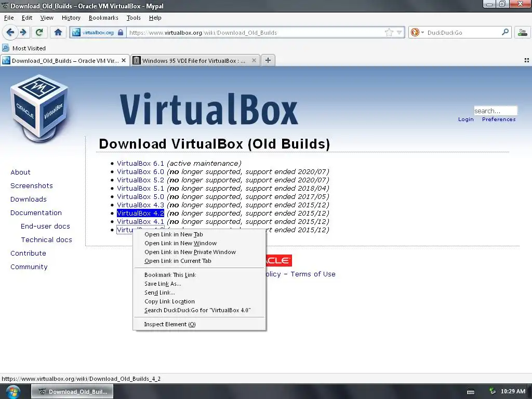Open the Edit menu
Viewport: 532px width, 399px height.
pyautogui.click(x=27, y=18)
